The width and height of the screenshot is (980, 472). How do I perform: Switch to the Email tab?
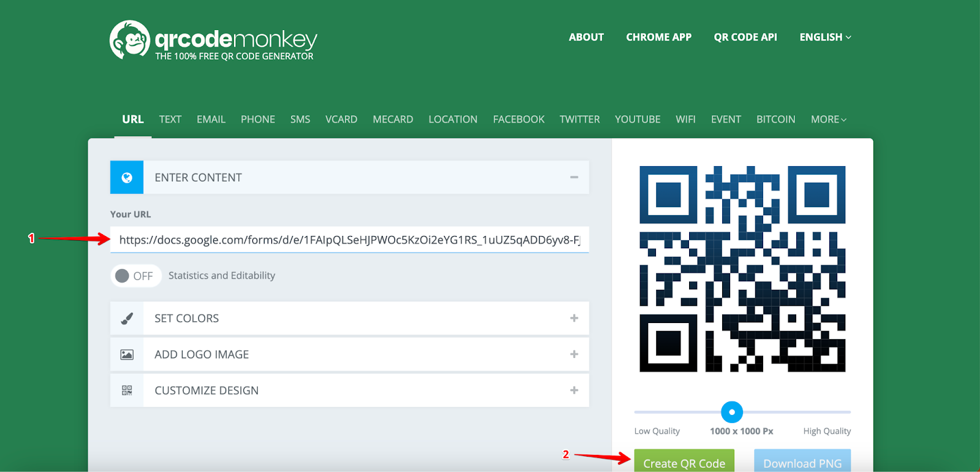[x=211, y=120]
